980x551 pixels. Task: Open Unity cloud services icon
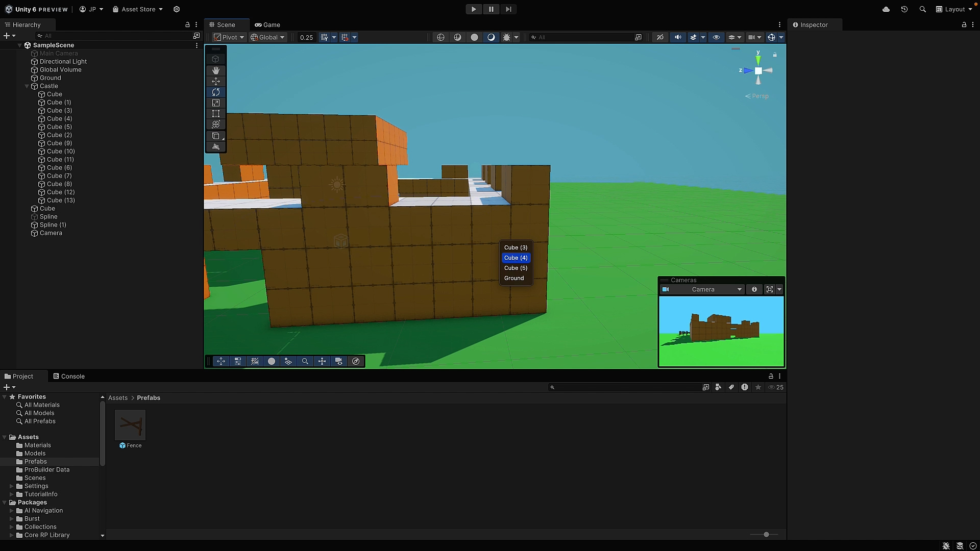(886, 9)
